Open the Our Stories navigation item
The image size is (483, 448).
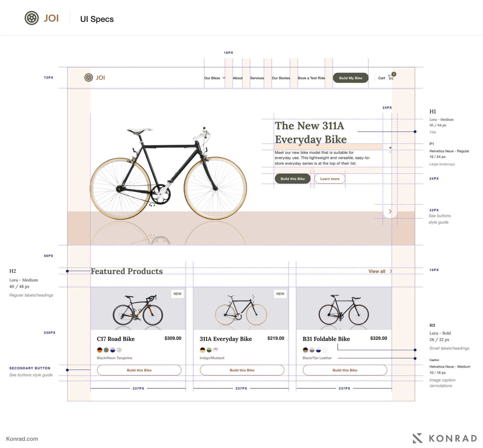[x=281, y=78]
